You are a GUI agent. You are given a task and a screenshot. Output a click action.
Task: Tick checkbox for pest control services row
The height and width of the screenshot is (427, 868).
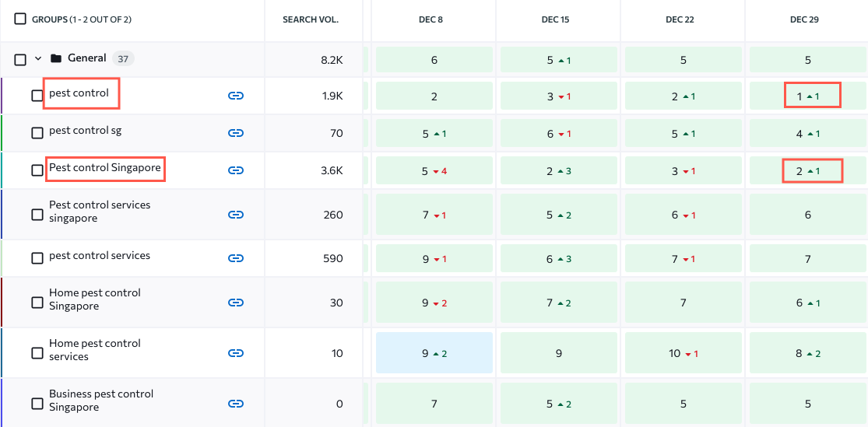pyautogui.click(x=37, y=258)
